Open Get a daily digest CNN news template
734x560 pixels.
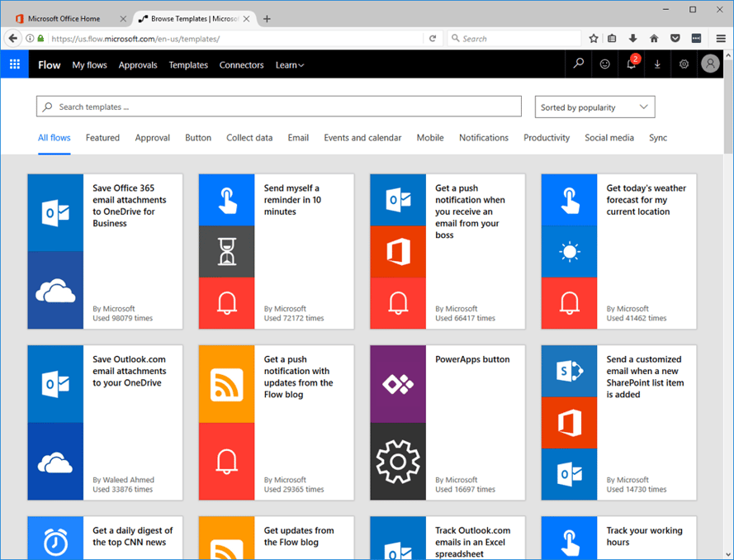(x=132, y=536)
